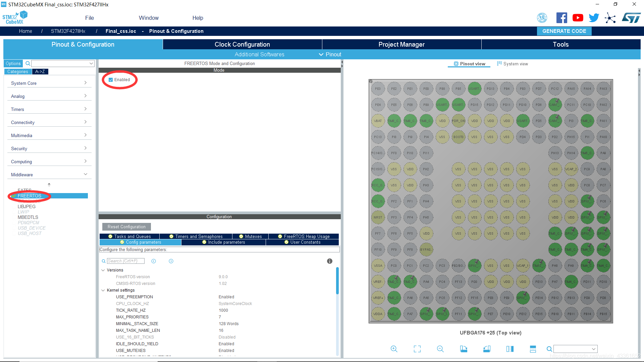Image resolution: width=644 pixels, height=362 pixels.
Task: Click the search magnifier next to Options
Action: tap(28, 63)
